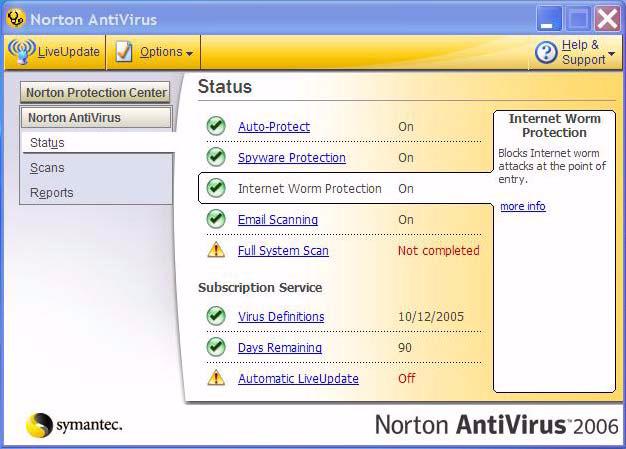Screen dimensions: 626x449
Task: Click the warning triangle beside Full System Scan
Action: point(216,250)
